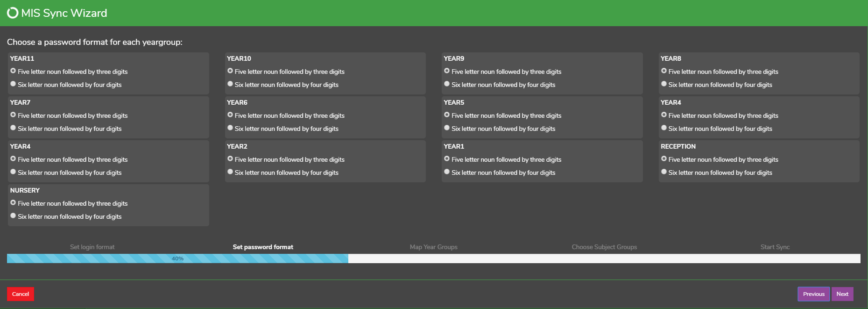Screen dimensions: 868x309
Task: Set YEAR8 to five letter noun format
Action: (x=664, y=71)
